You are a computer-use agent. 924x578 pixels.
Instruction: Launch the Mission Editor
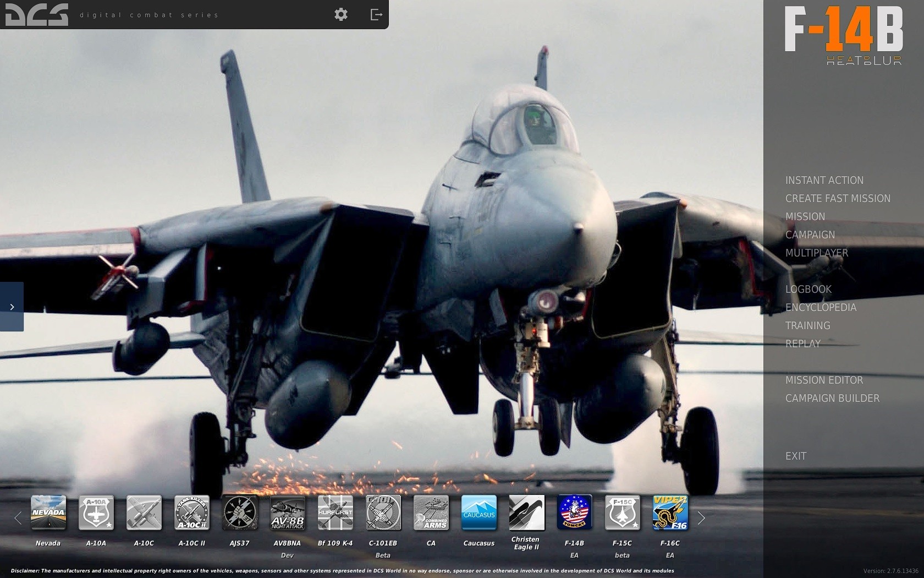824,380
